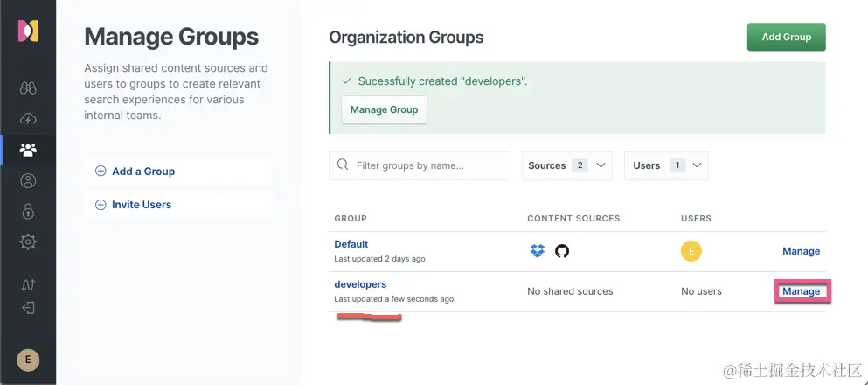Screen dimensions: 868x385
Task: Expand the Sources filter dropdown
Action: pos(566,165)
